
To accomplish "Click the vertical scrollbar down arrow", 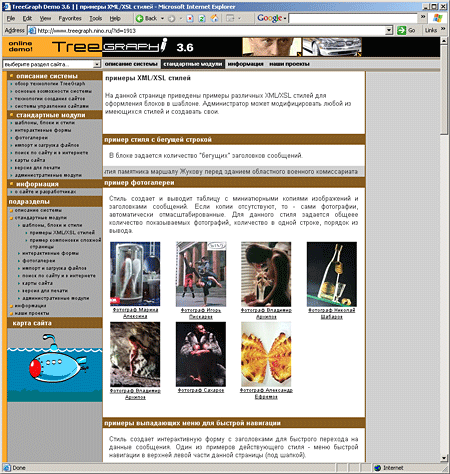I will (444, 458).
